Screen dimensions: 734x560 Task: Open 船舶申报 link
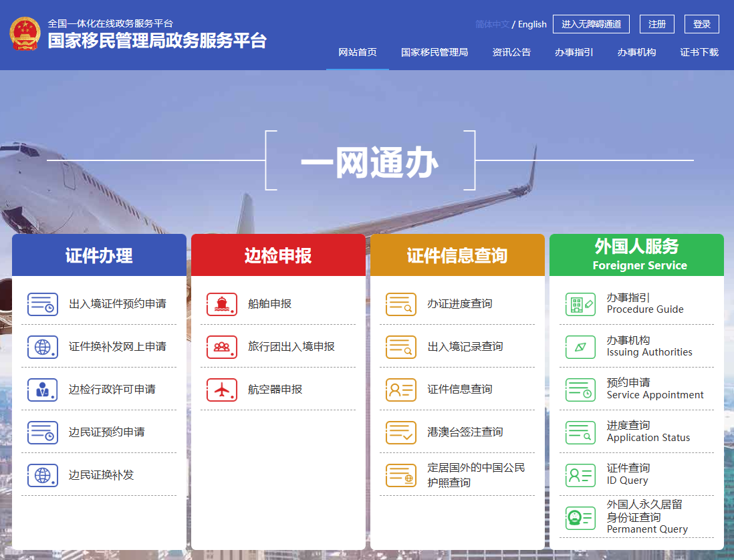269,303
